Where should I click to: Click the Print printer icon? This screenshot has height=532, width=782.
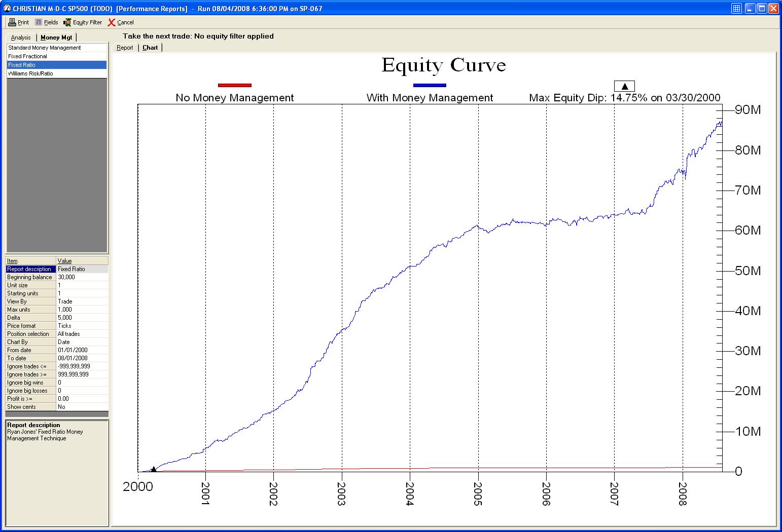tap(12, 22)
